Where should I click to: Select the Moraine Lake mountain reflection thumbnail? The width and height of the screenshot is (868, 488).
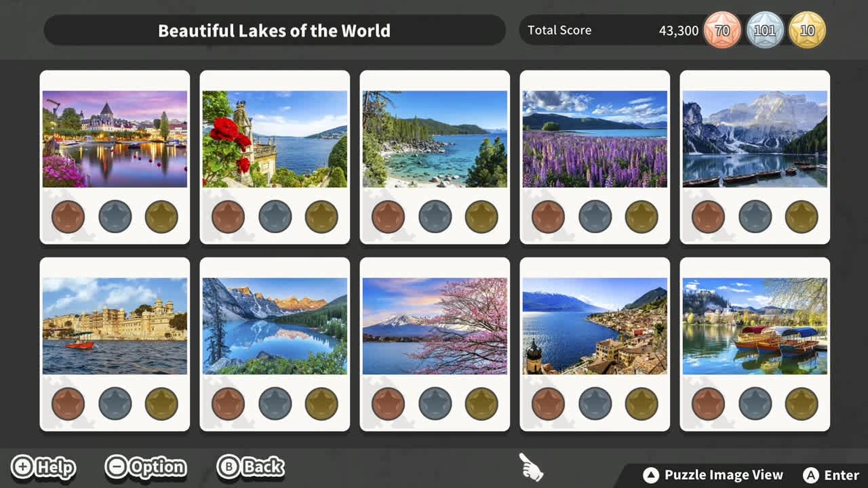pyautogui.click(x=275, y=326)
